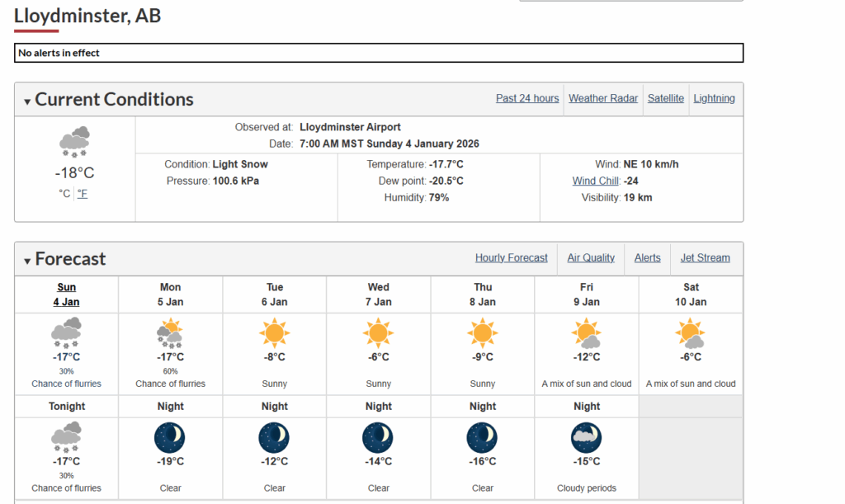The image size is (845, 504).
Task: Click the current conditions light snow icon
Action: [74, 142]
